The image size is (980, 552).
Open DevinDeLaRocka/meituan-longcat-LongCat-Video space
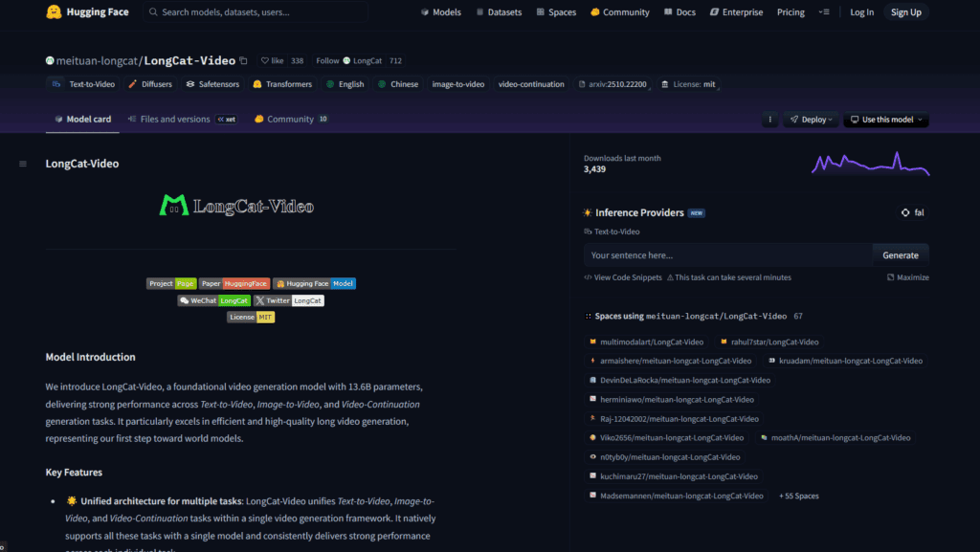click(x=679, y=381)
